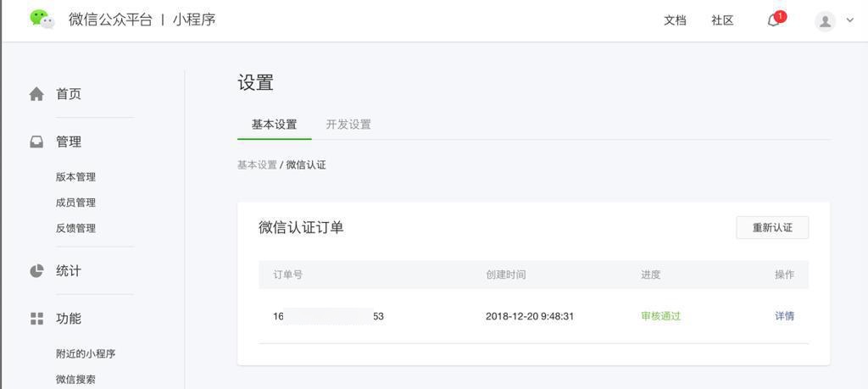The image size is (868, 389).
Task: Click the 重新认证 button
Action: pos(771,227)
